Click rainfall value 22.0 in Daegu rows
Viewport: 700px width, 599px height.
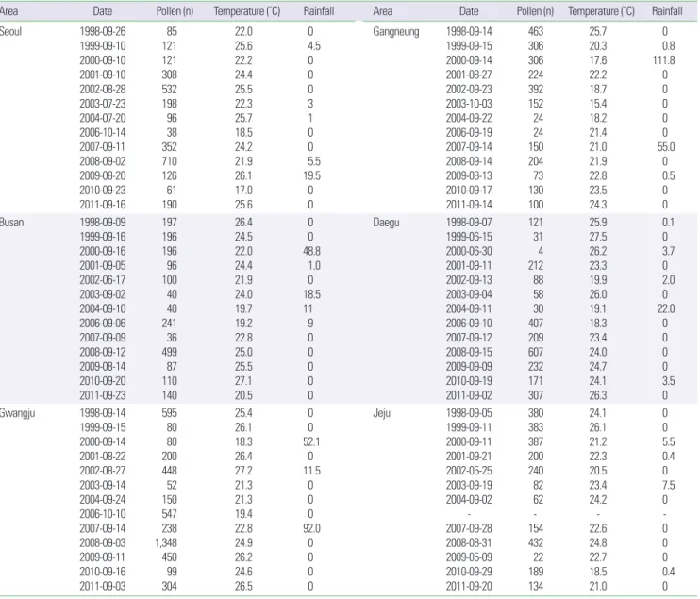click(666, 308)
